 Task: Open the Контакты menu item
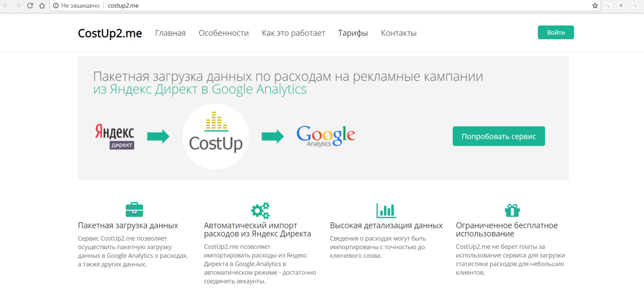point(399,33)
